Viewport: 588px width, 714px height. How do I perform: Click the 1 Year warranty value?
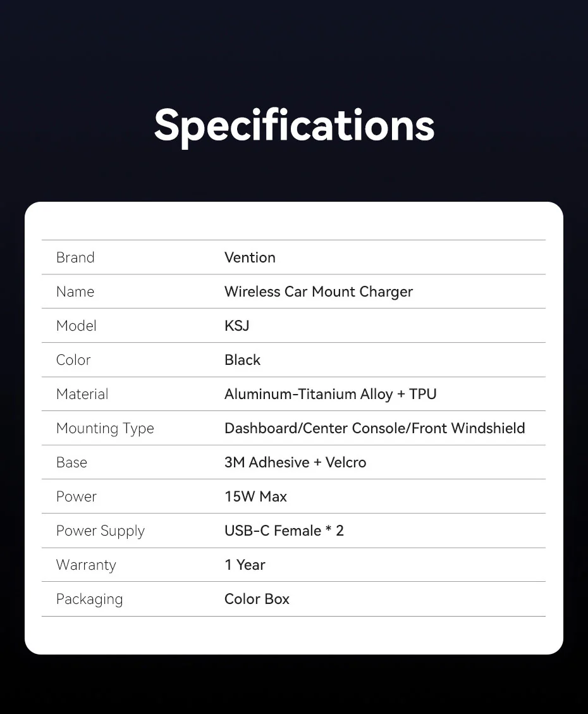coord(245,565)
